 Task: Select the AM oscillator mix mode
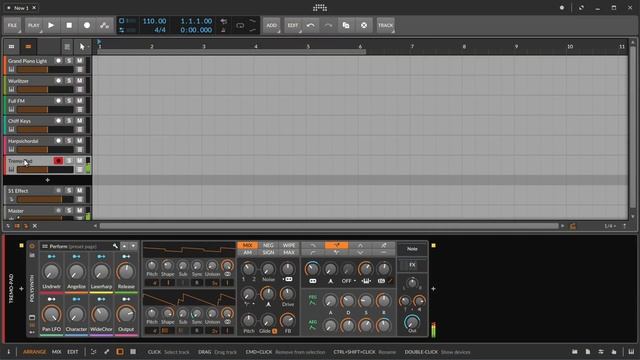pos(248,253)
